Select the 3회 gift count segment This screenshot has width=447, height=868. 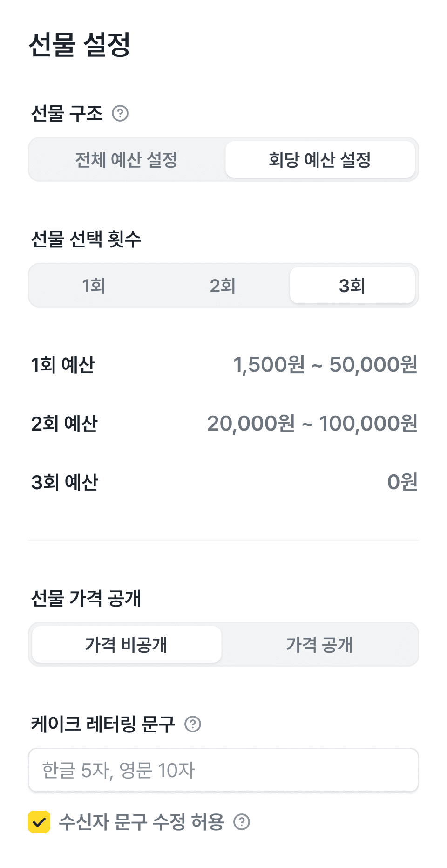pos(352,286)
